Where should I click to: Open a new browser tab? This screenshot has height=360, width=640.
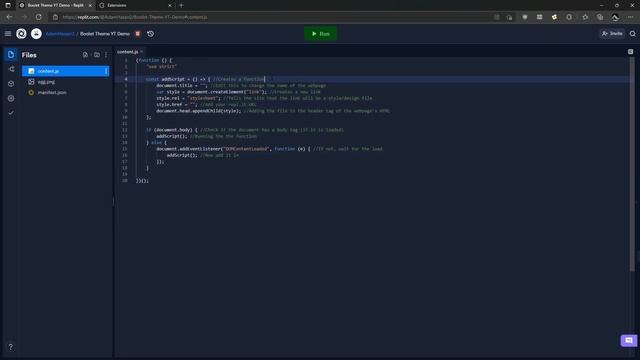[x=181, y=5]
